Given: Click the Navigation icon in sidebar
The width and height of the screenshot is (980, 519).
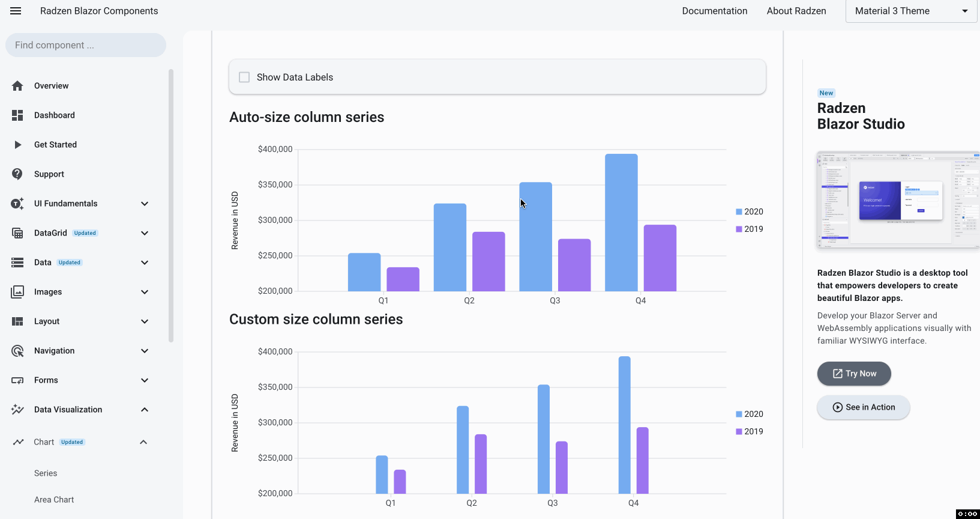Looking at the screenshot, I should (x=17, y=351).
